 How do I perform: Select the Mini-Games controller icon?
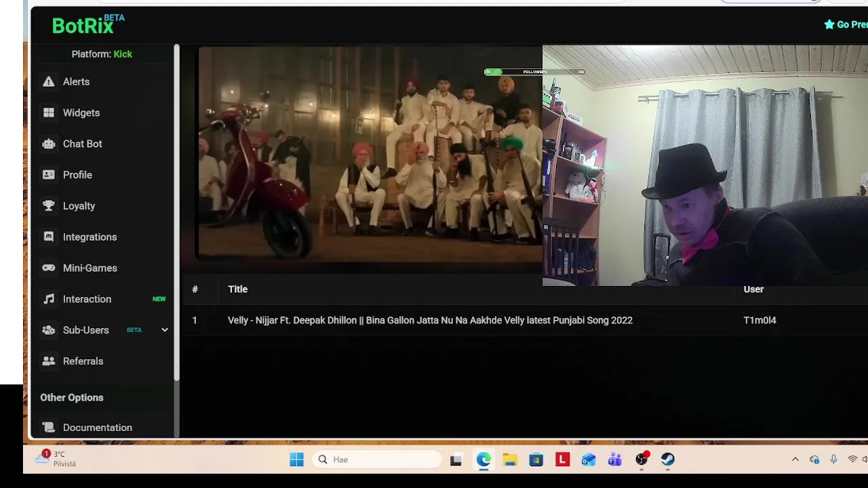point(48,268)
